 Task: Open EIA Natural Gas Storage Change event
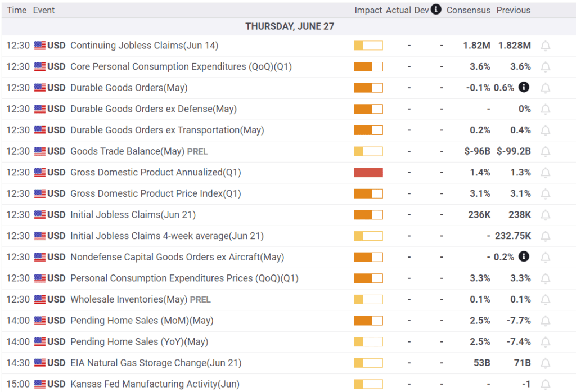tap(156, 363)
